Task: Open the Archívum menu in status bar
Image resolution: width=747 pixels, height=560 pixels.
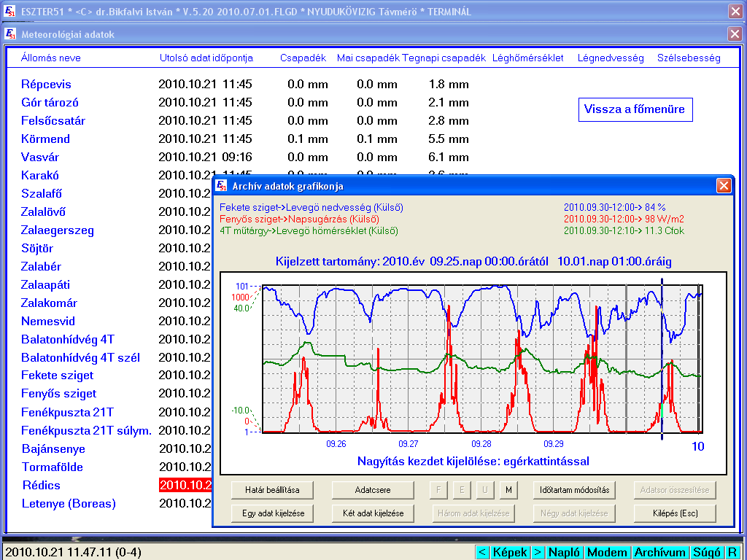Action: click(x=659, y=553)
